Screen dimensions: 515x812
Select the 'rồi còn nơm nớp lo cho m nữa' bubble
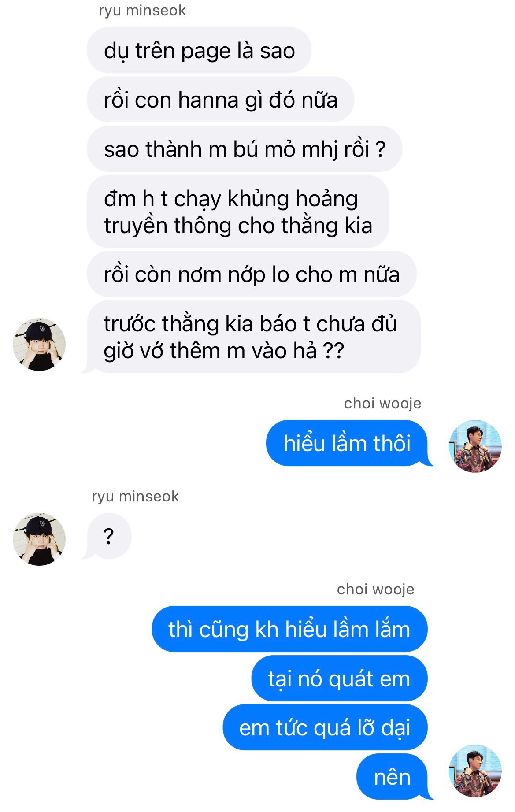tap(252, 274)
